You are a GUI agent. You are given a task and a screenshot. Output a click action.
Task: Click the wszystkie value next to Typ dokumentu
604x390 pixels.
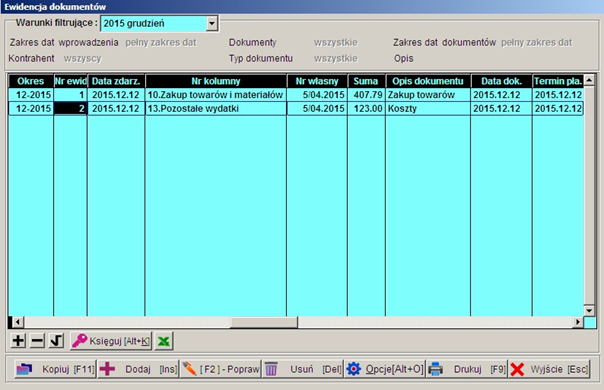pos(336,59)
